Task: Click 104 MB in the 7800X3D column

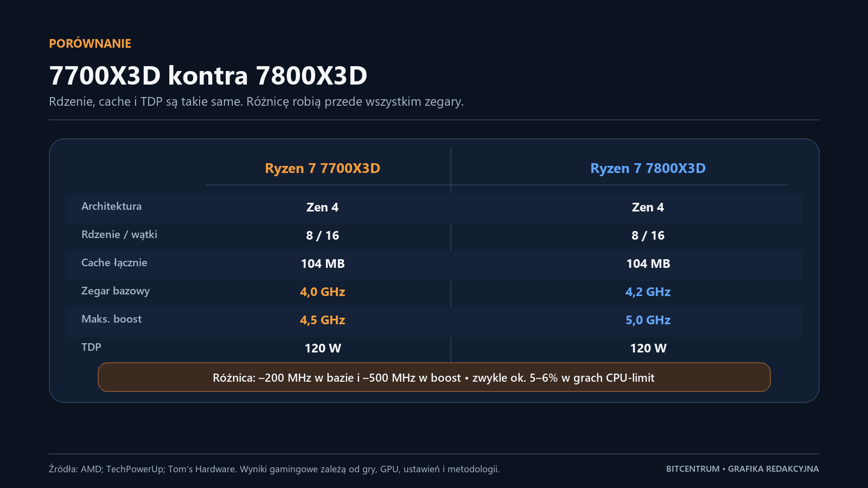Action: [x=648, y=264]
